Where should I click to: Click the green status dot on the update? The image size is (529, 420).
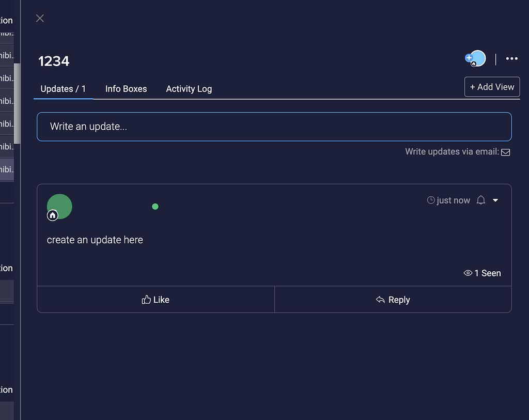click(155, 206)
